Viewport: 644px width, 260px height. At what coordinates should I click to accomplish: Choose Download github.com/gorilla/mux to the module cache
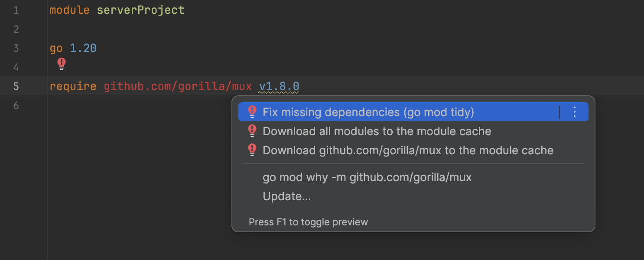408,150
